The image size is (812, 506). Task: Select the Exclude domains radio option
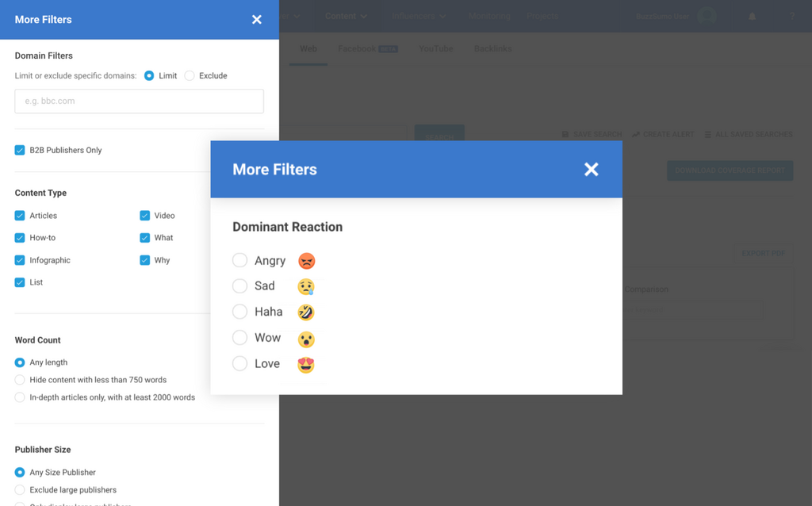(x=190, y=76)
